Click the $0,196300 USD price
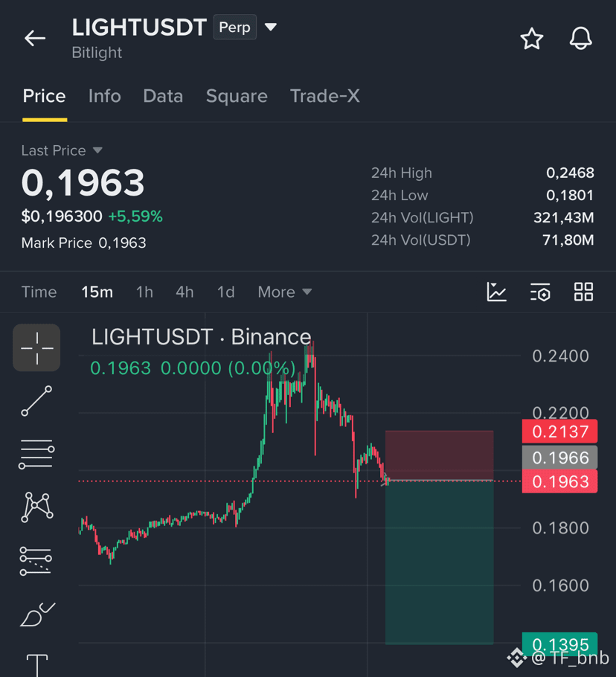Image resolution: width=616 pixels, height=677 pixels. [62, 216]
